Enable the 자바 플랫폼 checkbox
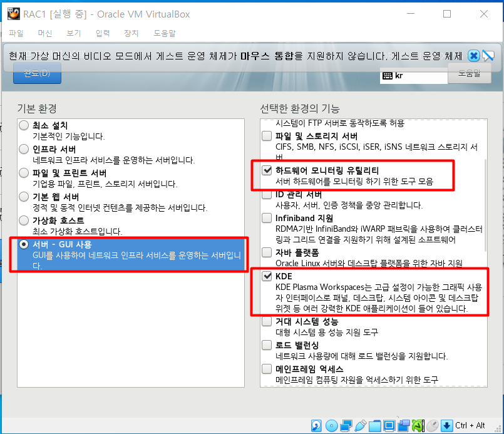This screenshot has width=504, height=434. [267, 252]
